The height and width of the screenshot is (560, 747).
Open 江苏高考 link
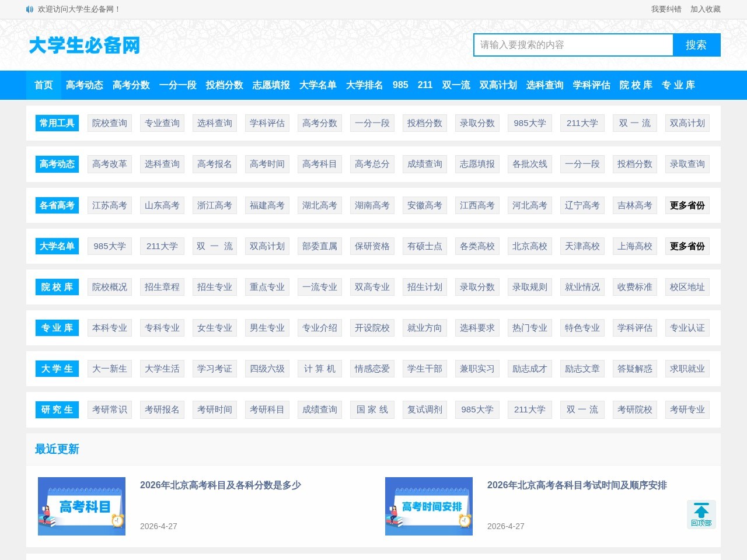pos(110,205)
